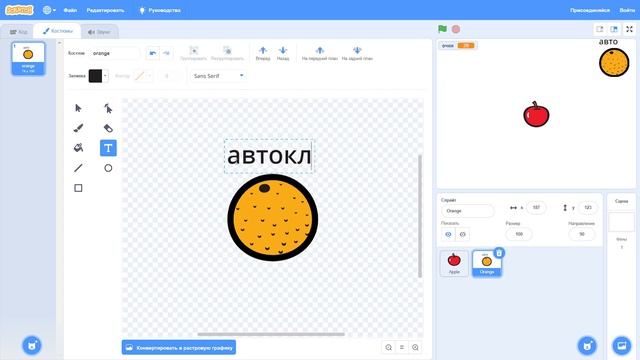The width and height of the screenshot is (640, 360).
Task: Click the Ungroup icon
Action: (x=227, y=53)
